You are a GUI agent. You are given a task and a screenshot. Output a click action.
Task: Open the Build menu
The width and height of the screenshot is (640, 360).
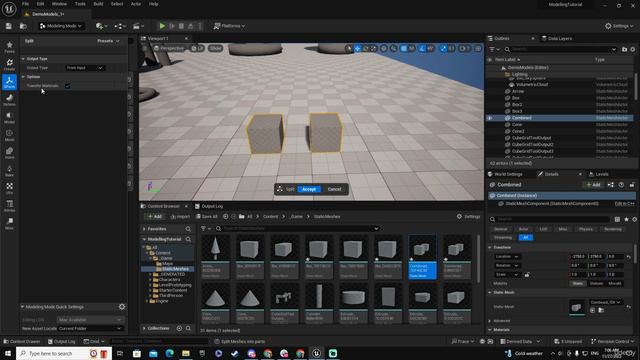pos(98,4)
